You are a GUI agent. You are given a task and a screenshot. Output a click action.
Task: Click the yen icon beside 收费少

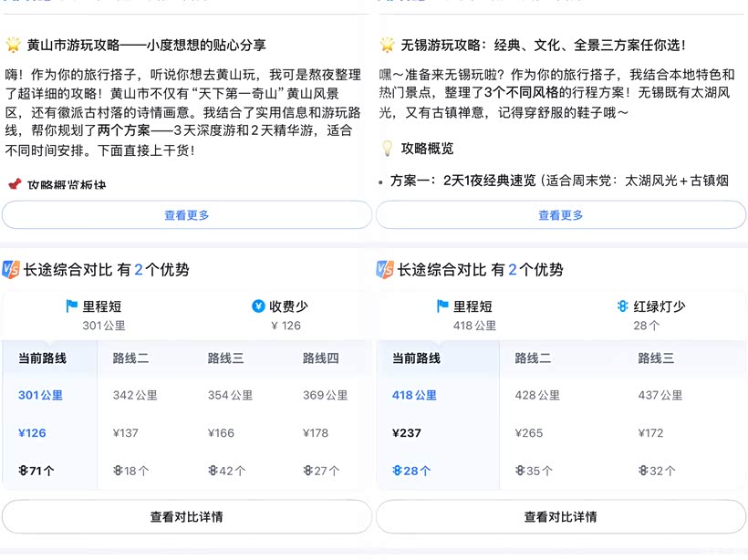[x=258, y=306]
